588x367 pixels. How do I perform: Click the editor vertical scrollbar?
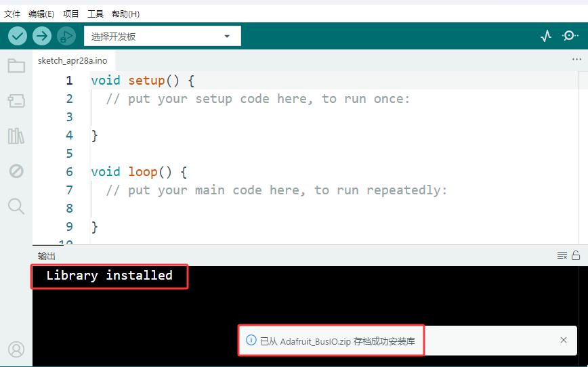(x=584, y=158)
